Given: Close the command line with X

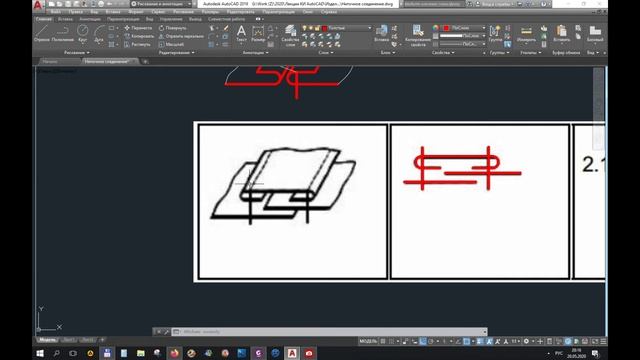Looking at the screenshot, I should coord(159,332).
